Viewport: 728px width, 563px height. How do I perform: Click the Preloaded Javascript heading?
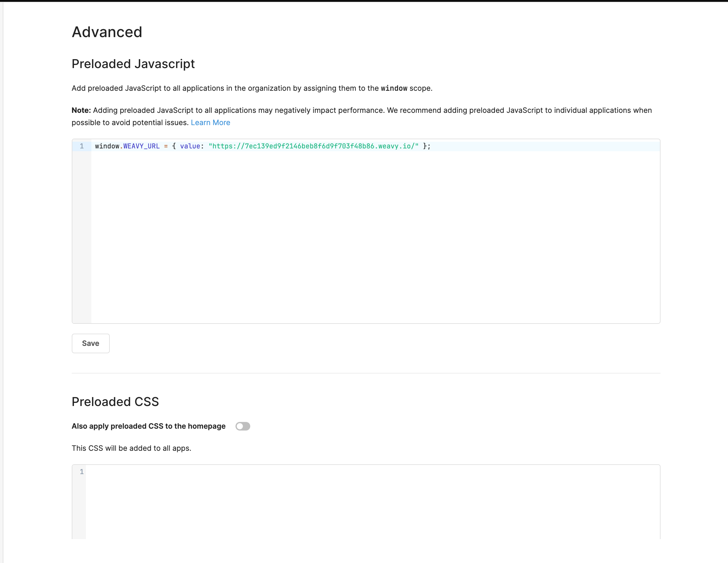point(133,64)
